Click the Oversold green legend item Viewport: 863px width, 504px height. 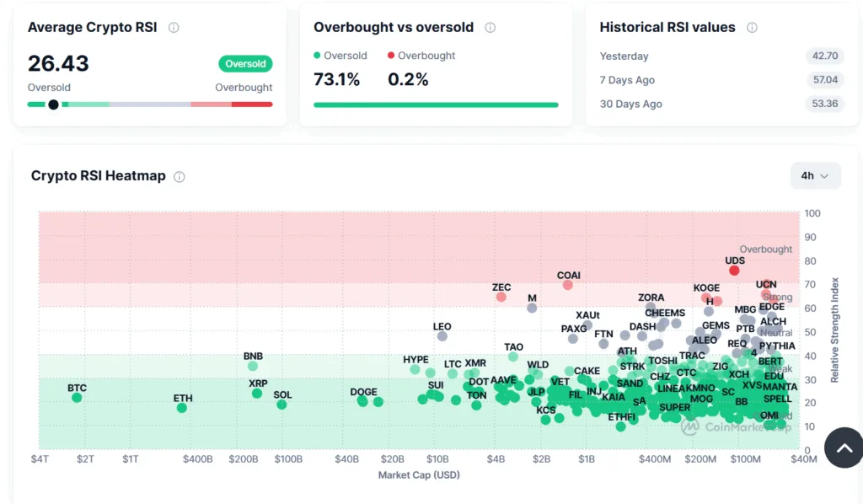pyautogui.click(x=340, y=56)
